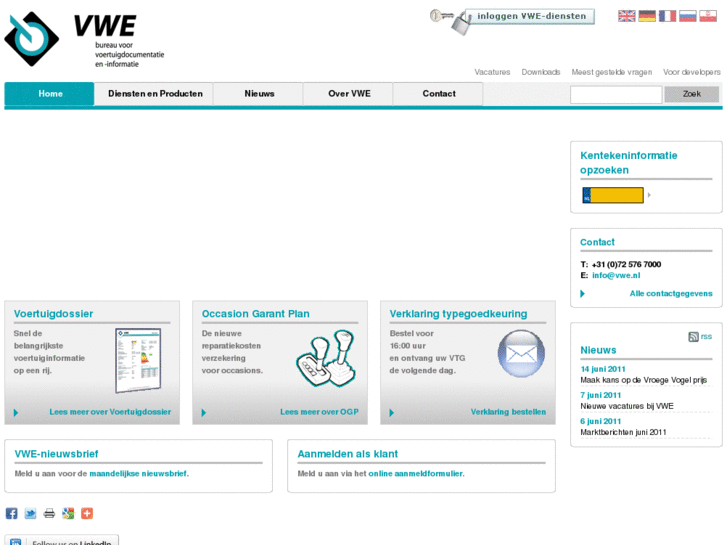This screenshot has height=545, width=727.
Task: Click the Kentekeninformatie opzoeken heading
Action: point(629,163)
